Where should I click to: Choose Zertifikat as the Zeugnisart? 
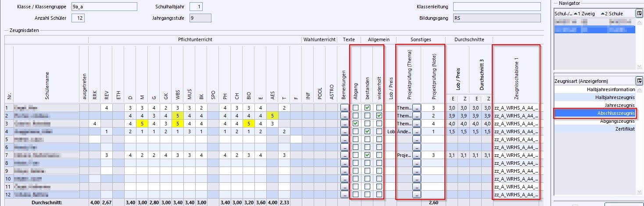(x=594, y=129)
